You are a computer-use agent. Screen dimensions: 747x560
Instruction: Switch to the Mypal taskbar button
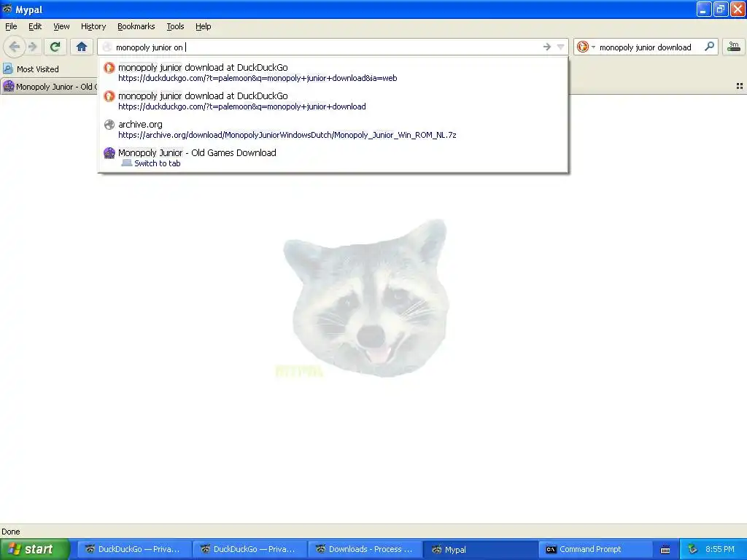481,549
